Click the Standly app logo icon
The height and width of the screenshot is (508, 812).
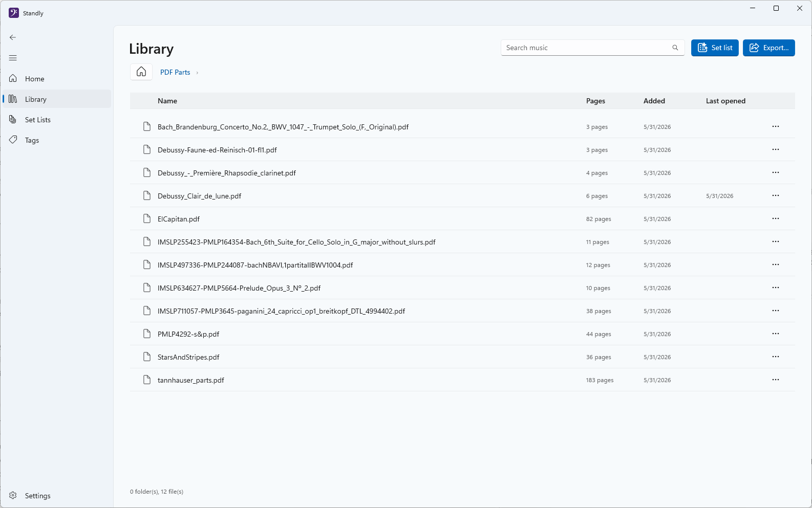[14, 13]
